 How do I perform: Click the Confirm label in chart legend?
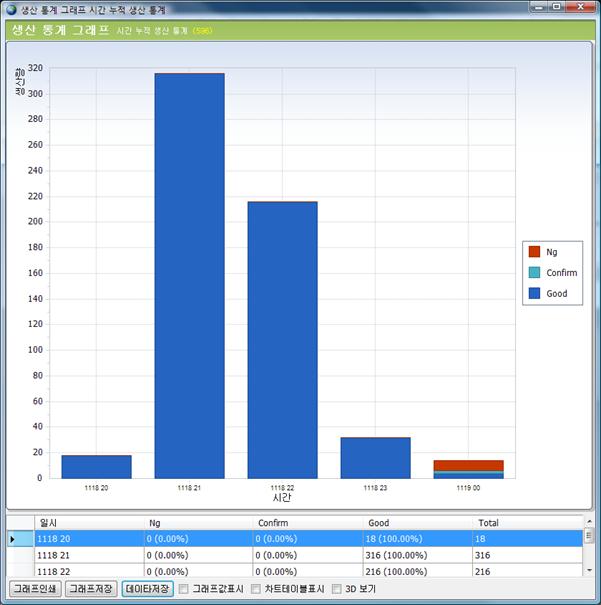562,272
